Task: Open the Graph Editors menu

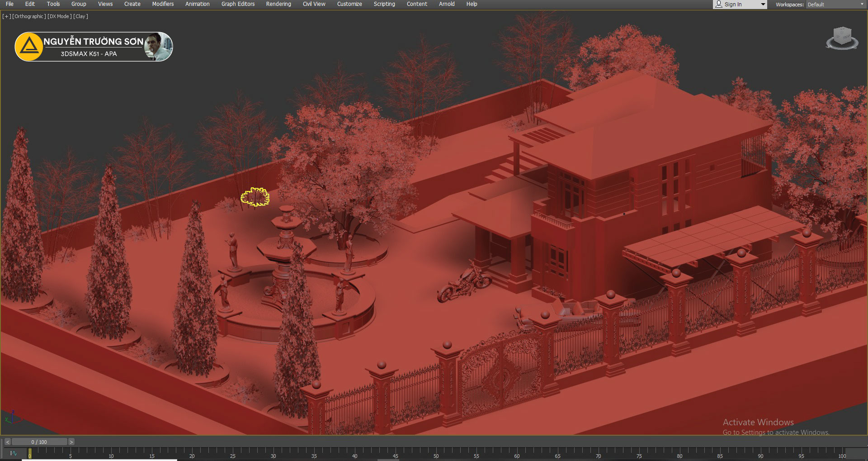Action: (x=238, y=4)
